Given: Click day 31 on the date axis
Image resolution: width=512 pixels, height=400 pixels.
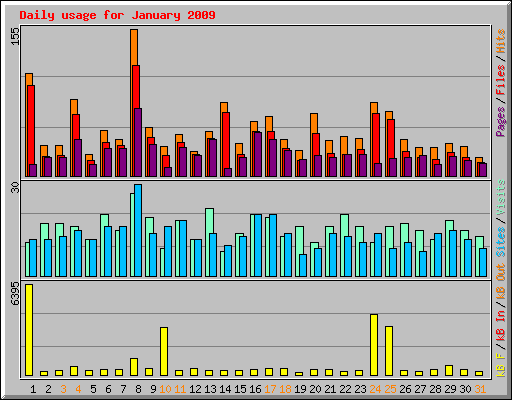Looking at the screenshot, I should coord(480,389).
